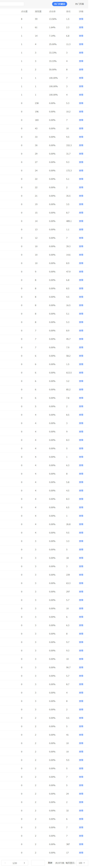
Task: Open 查看 for the row ranked 613.5
Action: (x=81, y=373)
